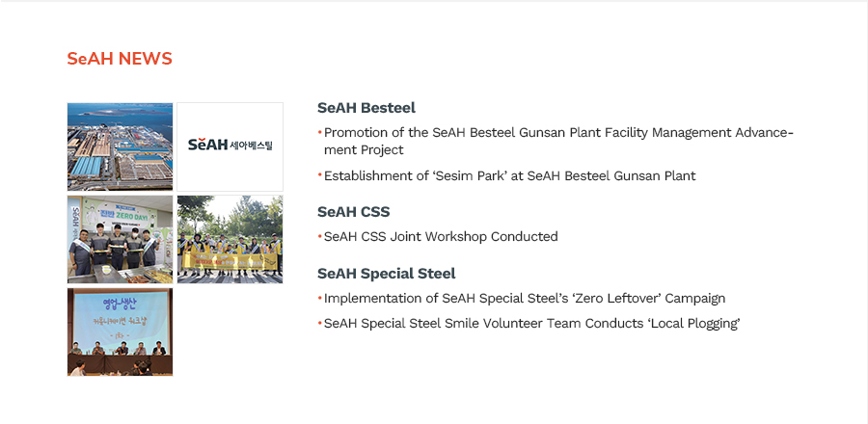
Task: Click bullet beside Sesim Park item
Action: 320,175
